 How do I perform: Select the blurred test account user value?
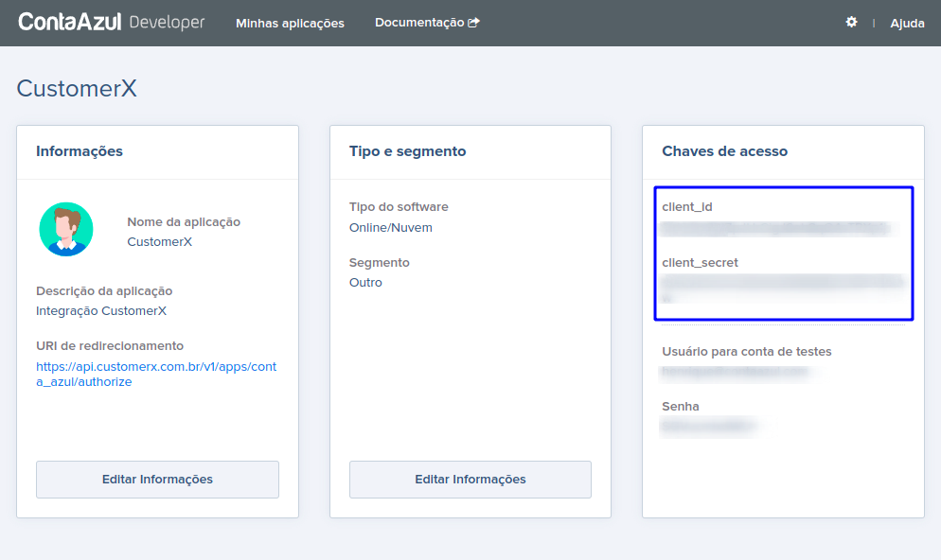(737, 372)
